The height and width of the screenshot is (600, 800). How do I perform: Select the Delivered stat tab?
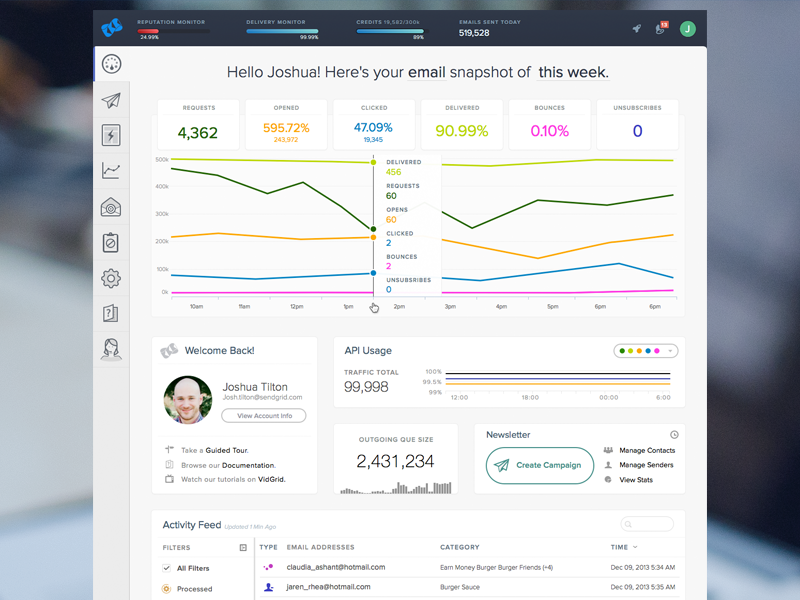[461, 124]
